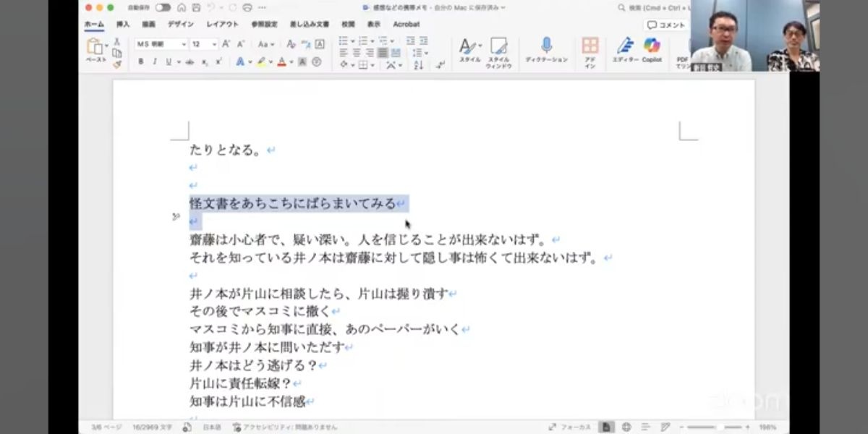Expand the bullet list style dropdown arrow
The width and height of the screenshot is (868, 434).
click(x=353, y=41)
